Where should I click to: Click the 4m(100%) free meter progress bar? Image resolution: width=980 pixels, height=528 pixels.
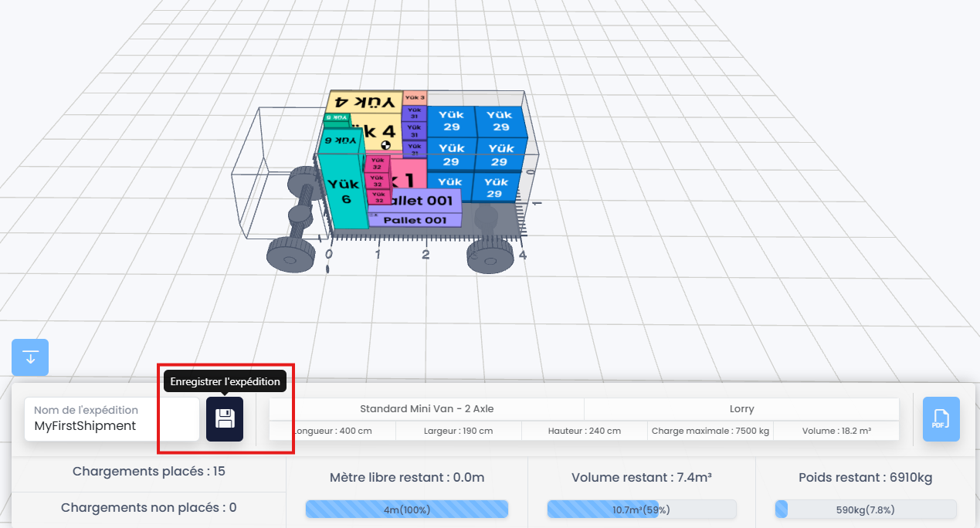(407, 509)
